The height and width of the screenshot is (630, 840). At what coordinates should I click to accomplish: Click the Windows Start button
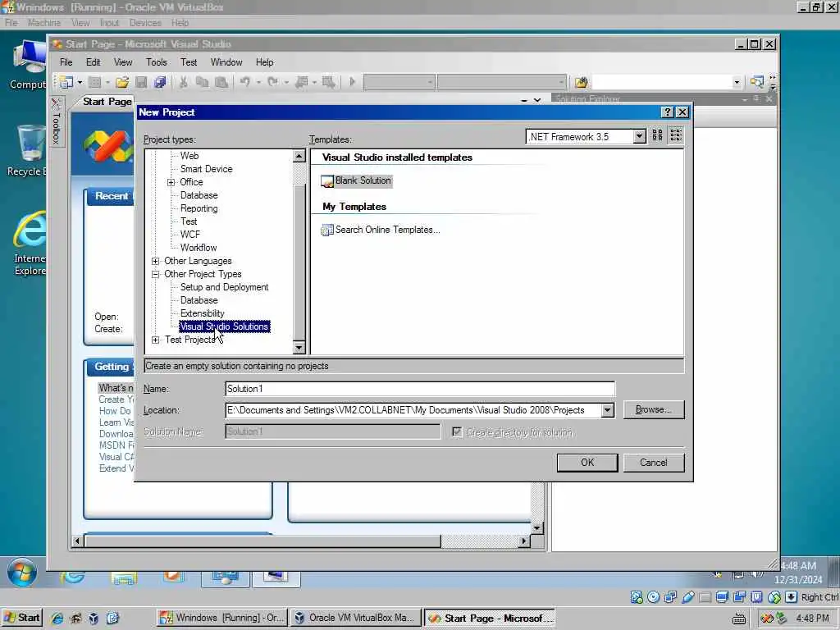point(21,619)
